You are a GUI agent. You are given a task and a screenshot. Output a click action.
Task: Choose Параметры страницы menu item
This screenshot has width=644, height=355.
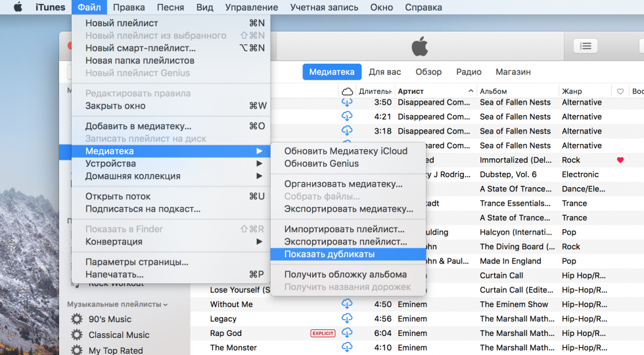171,262
